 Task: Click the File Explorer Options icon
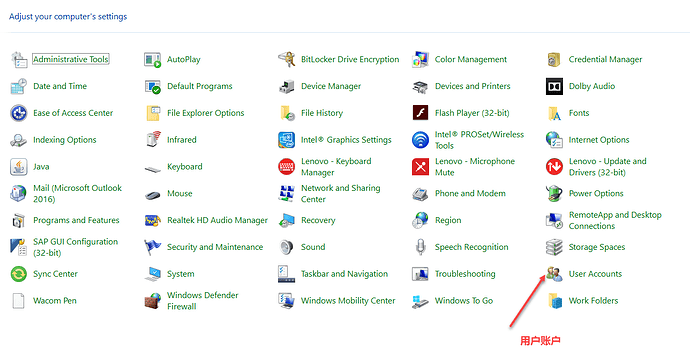153,113
